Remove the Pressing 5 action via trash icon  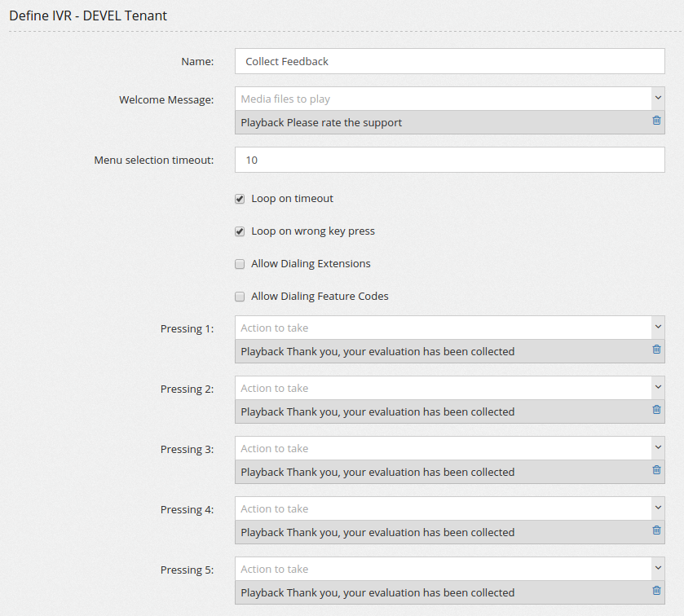coord(656,591)
